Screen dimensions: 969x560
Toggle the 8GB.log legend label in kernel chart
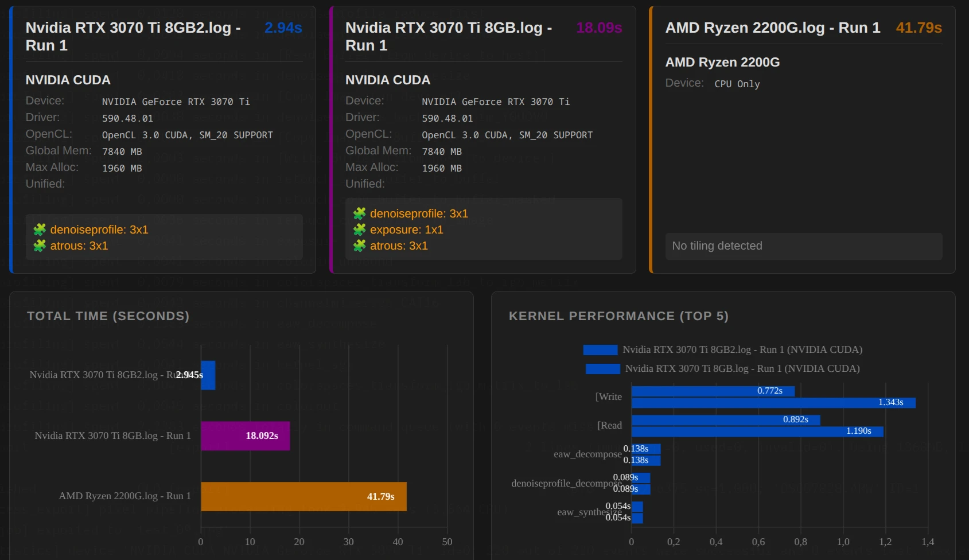[742, 368]
